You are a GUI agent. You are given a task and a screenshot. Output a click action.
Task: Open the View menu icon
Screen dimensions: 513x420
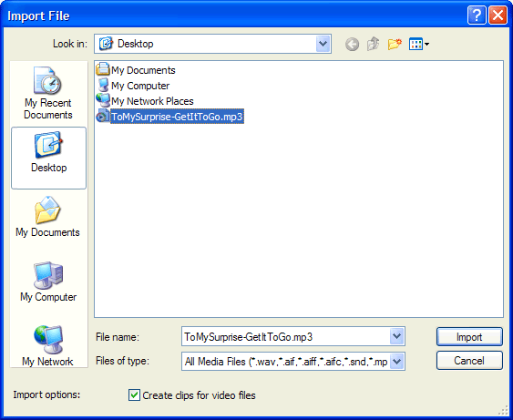coord(419,44)
